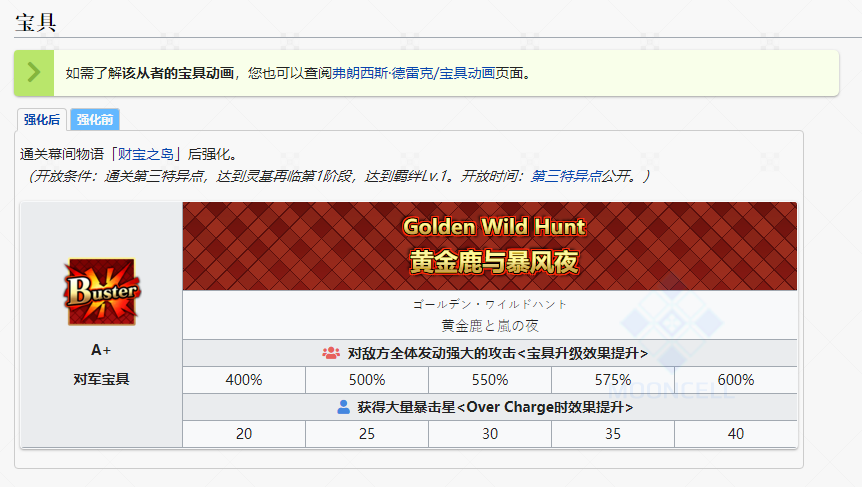
Task: Switch to the 强化前 tab
Action: tap(94, 119)
